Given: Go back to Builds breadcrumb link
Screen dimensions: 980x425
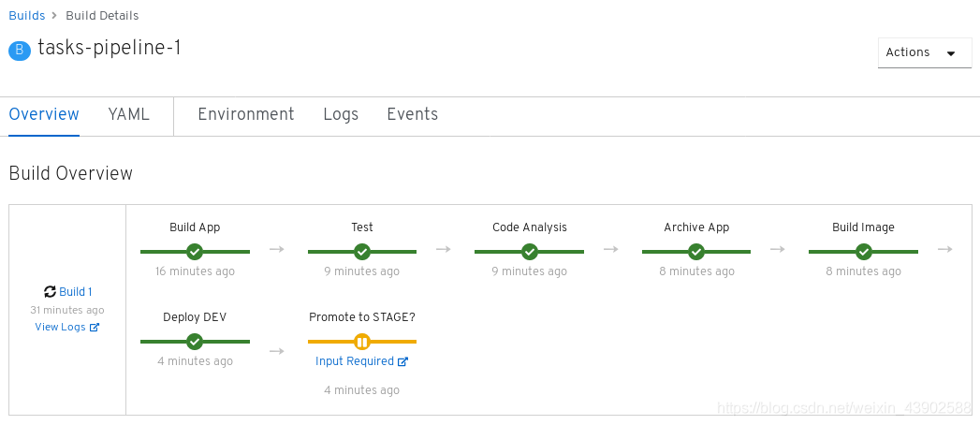Looking at the screenshot, I should coord(27,15).
